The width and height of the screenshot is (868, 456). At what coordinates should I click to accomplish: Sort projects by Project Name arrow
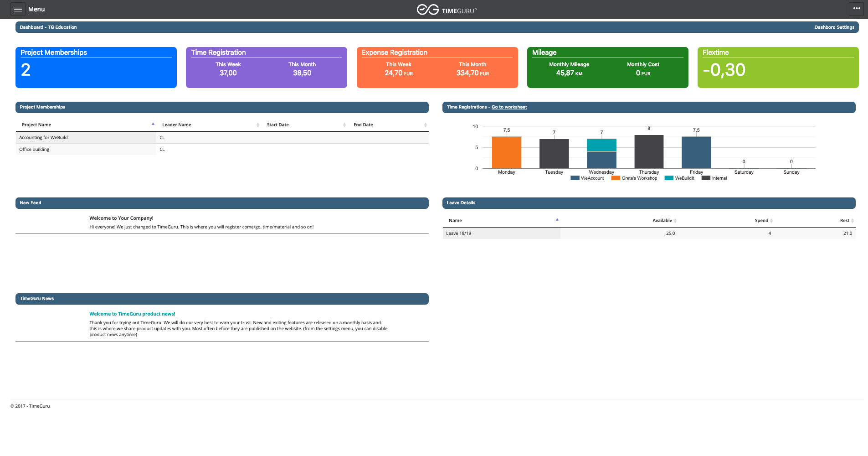tap(153, 124)
